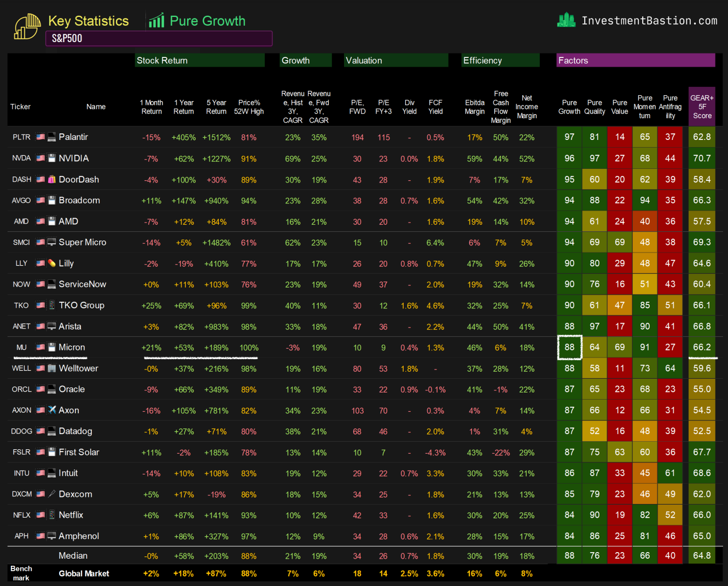Click the 1 Month Return column header
This screenshot has width=728, height=586.
click(152, 107)
